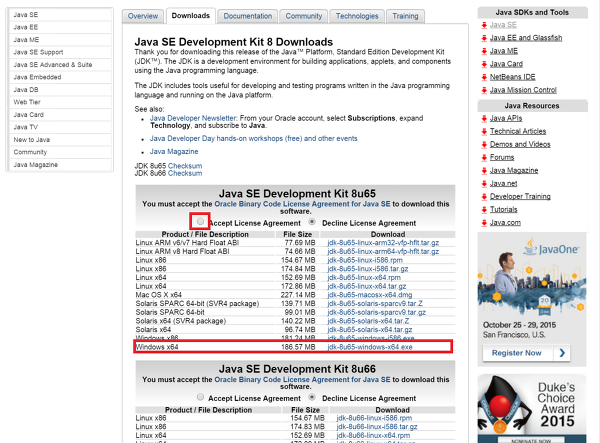The height and width of the screenshot is (443, 600).
Task: Click the Java Magazine link under See also
Action: [x=174, y=151]
